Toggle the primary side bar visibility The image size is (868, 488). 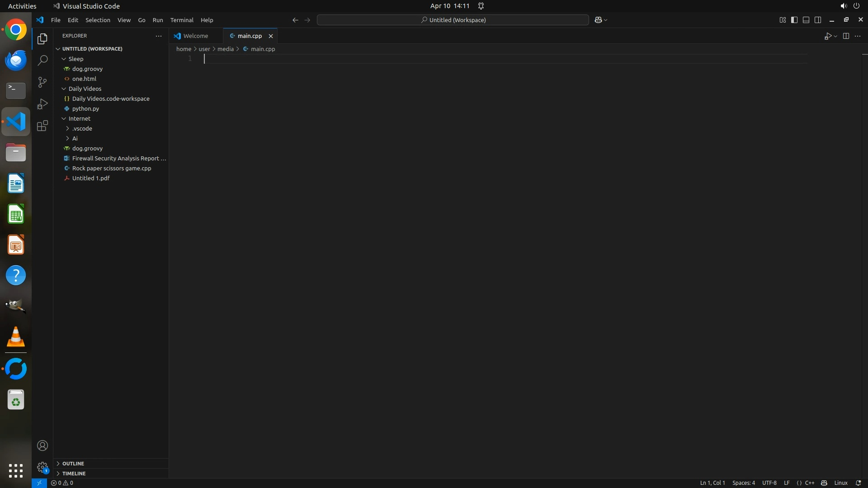tap(794, 20)
